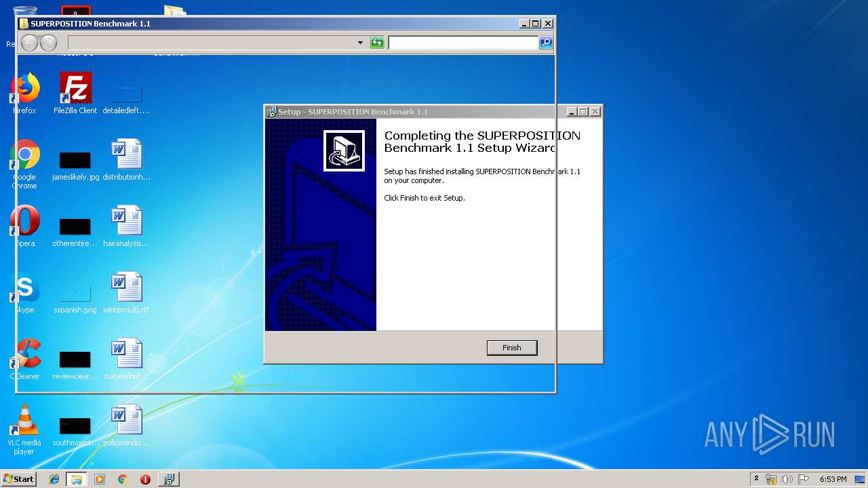868x488 pixels.
Task: Select the southmount desktop file
Action: pos(75,432)
